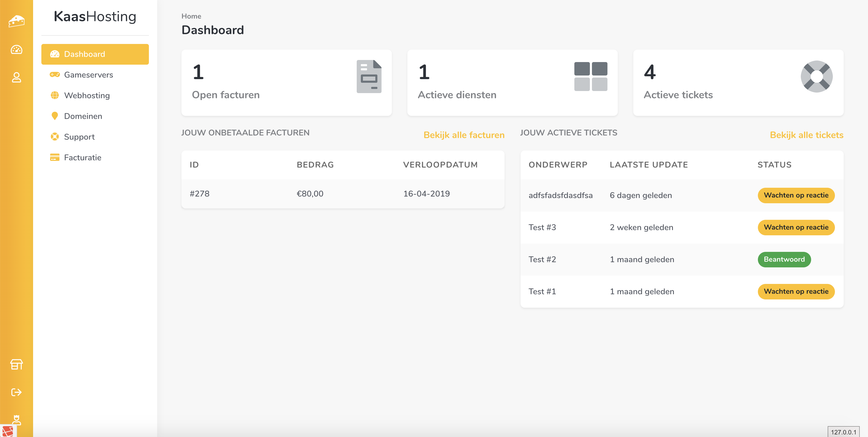Image resolution: width=868 pixels, height=437 pixels.
Task: Click the Bekijk alle facturen link
Action: click(464, 135)
